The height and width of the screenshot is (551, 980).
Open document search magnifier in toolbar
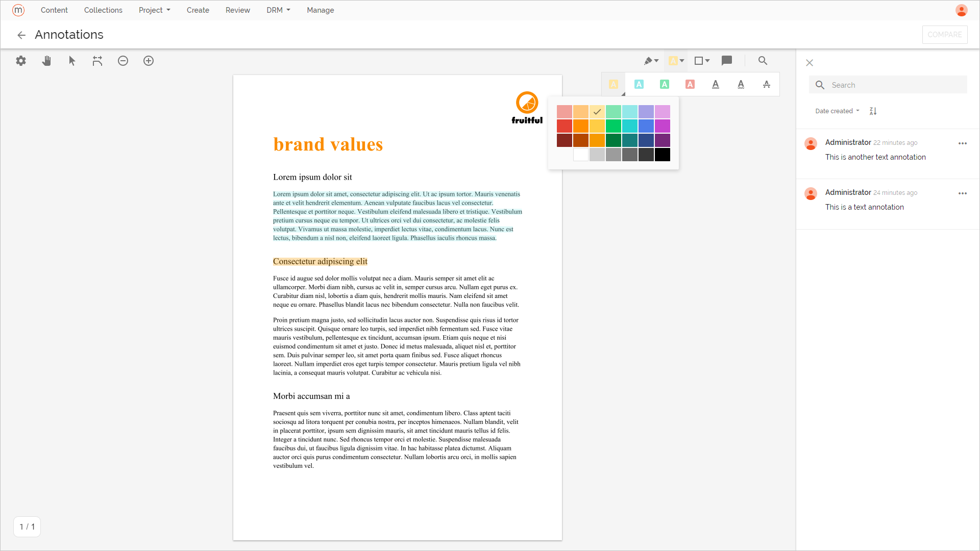point(763,61)
